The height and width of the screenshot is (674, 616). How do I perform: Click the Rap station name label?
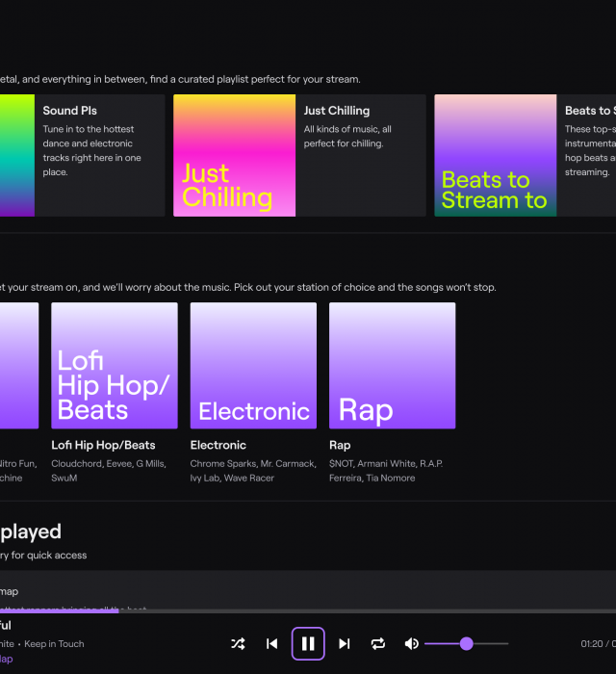[341, 445]
